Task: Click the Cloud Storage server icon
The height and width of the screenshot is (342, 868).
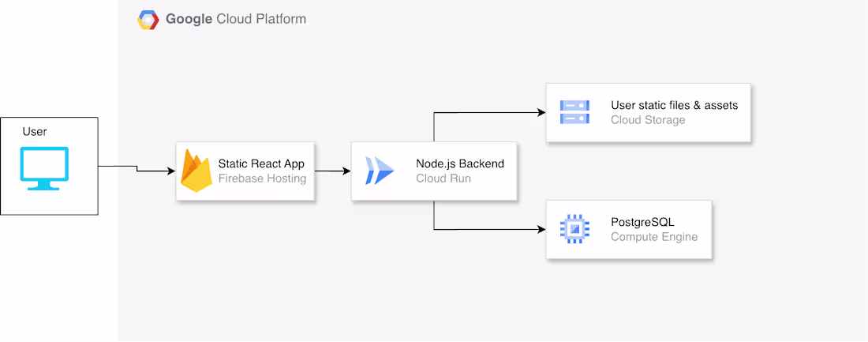Action: click(x=574, y=112)
